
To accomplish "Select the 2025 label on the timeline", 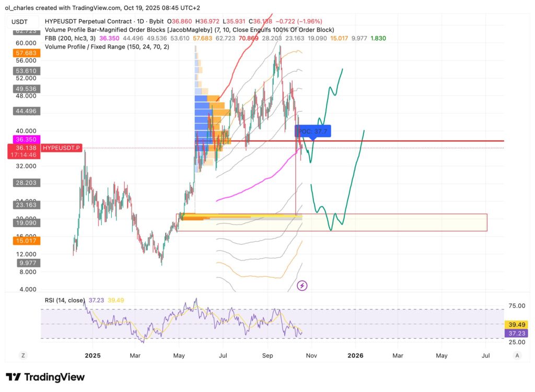I will pos(92,355).
